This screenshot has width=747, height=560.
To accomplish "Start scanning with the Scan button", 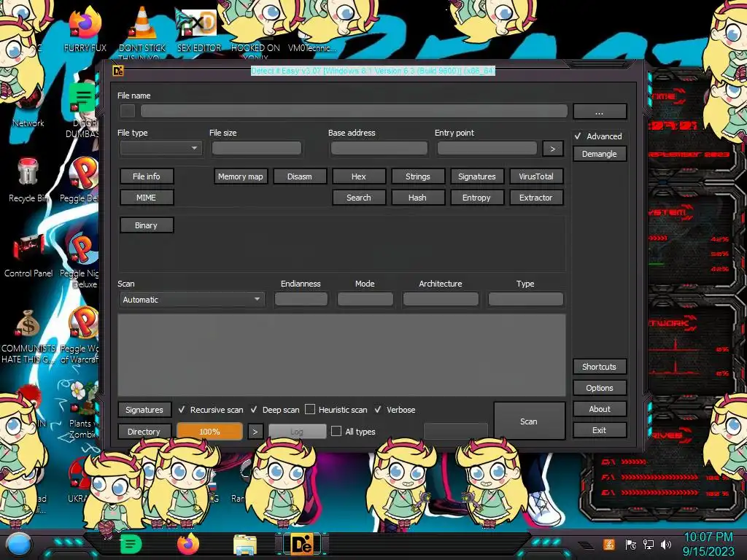I will click(530, 421).
